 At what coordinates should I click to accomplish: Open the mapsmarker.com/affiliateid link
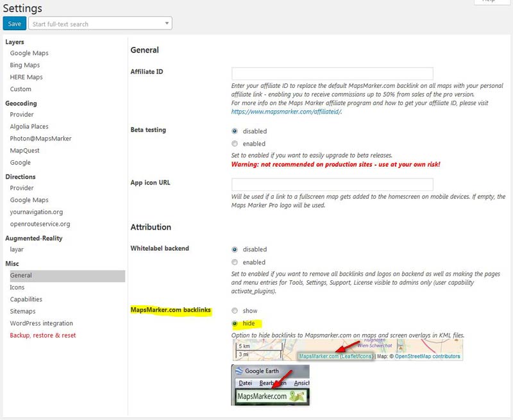click(x=286, y=112)
